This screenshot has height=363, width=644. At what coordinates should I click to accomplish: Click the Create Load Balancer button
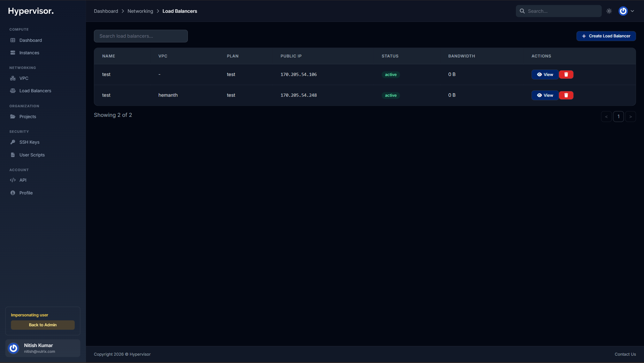[x=606, y=36]
